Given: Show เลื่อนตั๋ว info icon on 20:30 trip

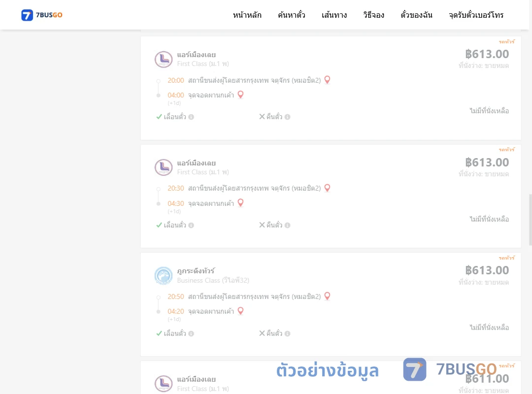Looking at the screenshot, I should point(191,226).
